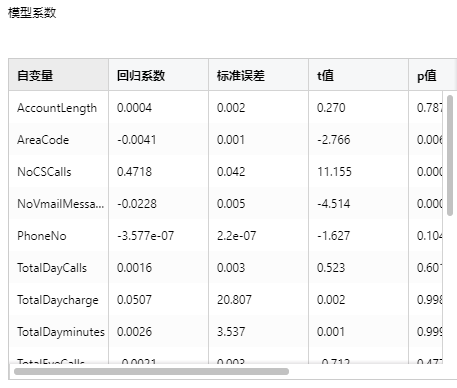Click coefficient value -0.0041
Image resolution: width=457 pixels, height=388 pixels.
tap(137, 140)
